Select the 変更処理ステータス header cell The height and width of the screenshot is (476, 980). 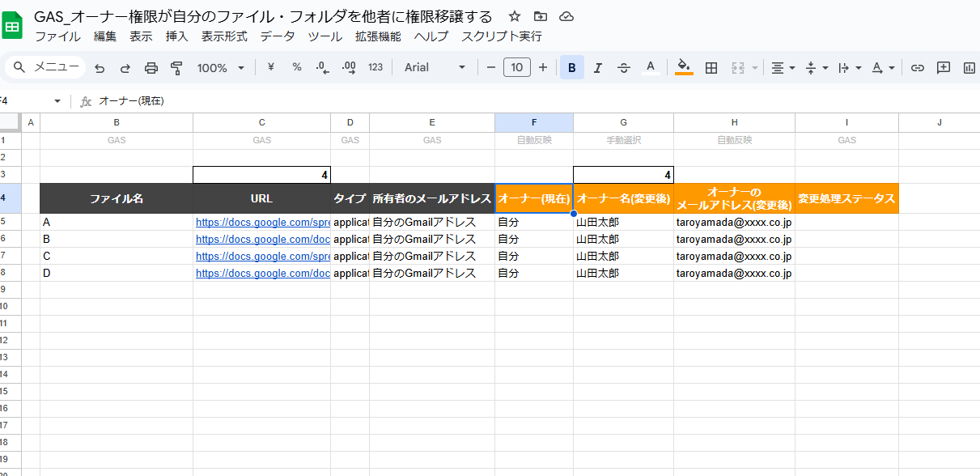pyautogui.click(x=846, y=198)
